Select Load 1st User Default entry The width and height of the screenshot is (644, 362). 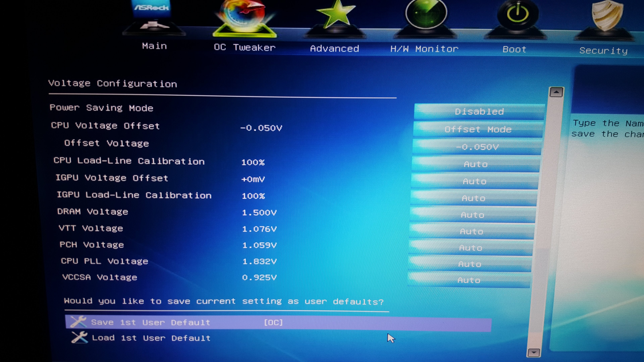[151, 338]
